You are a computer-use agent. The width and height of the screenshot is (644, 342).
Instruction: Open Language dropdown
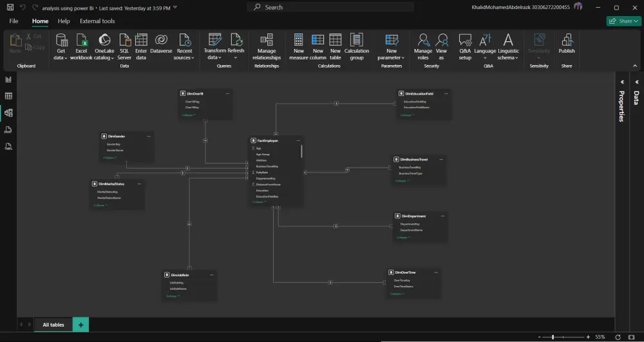[485, 47]
